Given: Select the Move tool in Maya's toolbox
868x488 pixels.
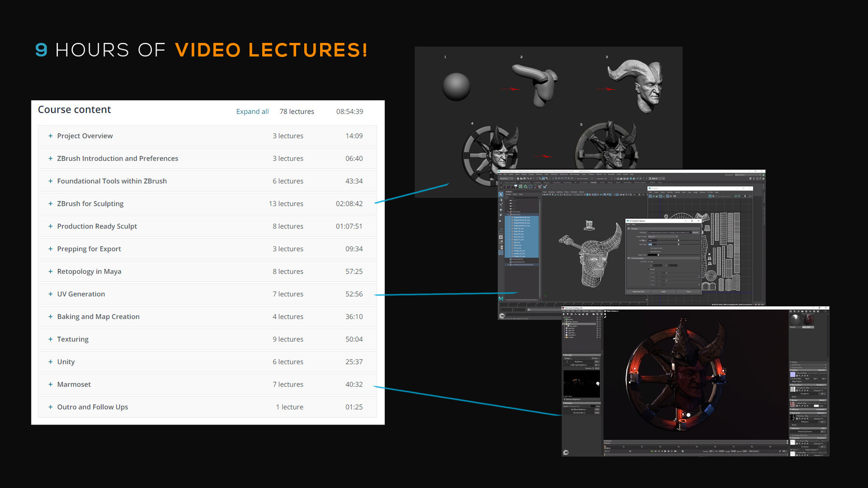Looking at the screenshot, I should [501, 210].
